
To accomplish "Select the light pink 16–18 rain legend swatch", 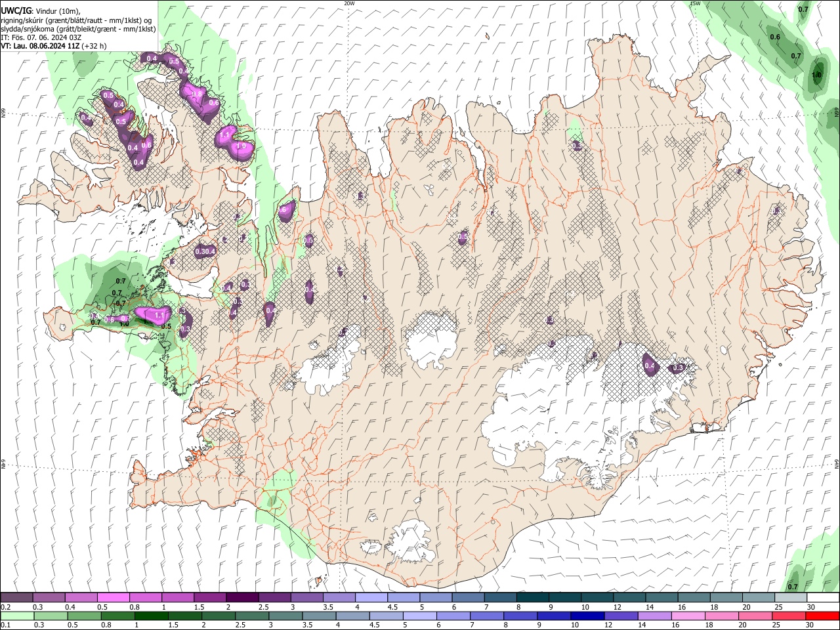I will (x=688, y=616).
